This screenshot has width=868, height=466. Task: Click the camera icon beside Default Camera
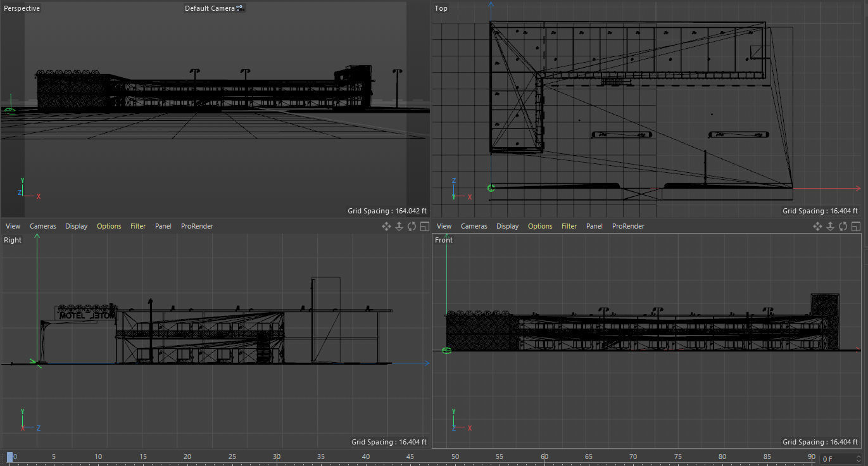pyautogui.click(x=239, y=8)
